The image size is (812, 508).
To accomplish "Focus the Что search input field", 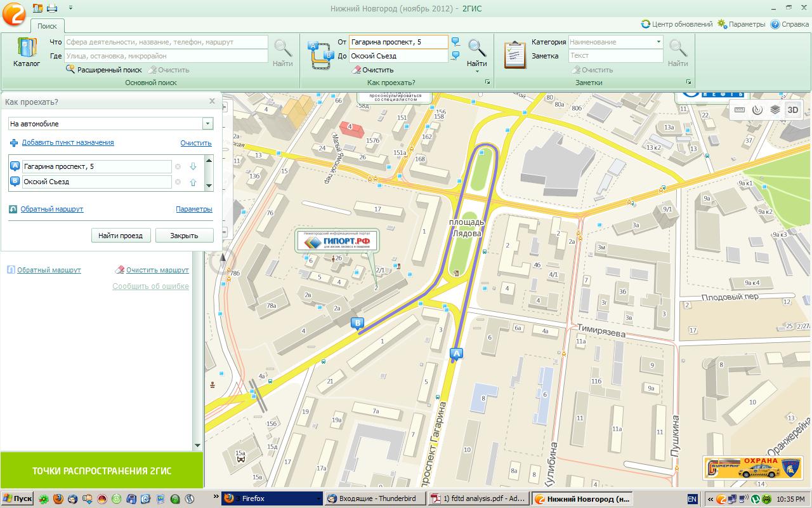I will pyautogui.click(x=166, y=42).
